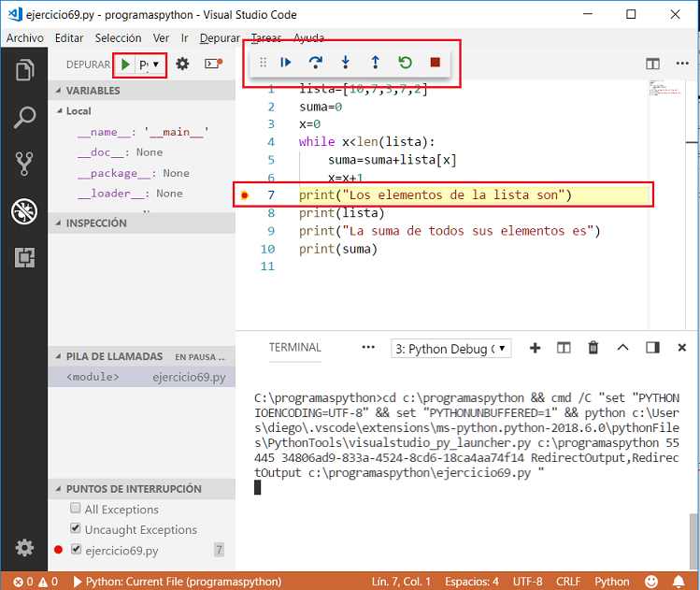Select the __name__ variable row
Viewport: 700px width, 590px height.
(143, 132)
